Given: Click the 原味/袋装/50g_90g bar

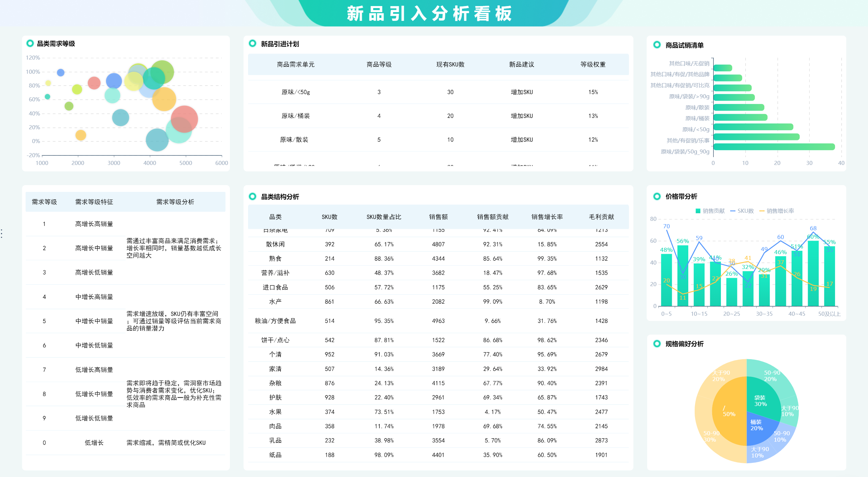Looking at the screenshot, I should click(x=774, y=147).
